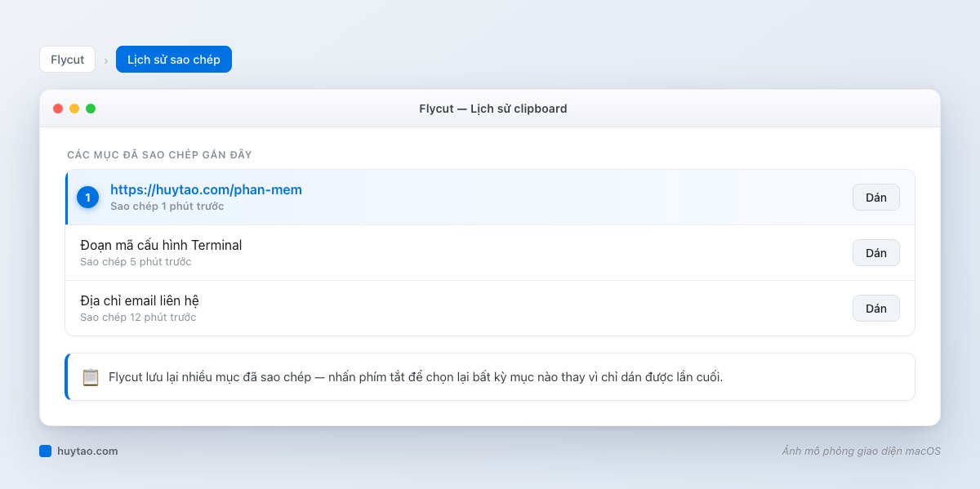
Task: Paste the huytao.com/phan-mem link entry
Action: click(876, 198)
